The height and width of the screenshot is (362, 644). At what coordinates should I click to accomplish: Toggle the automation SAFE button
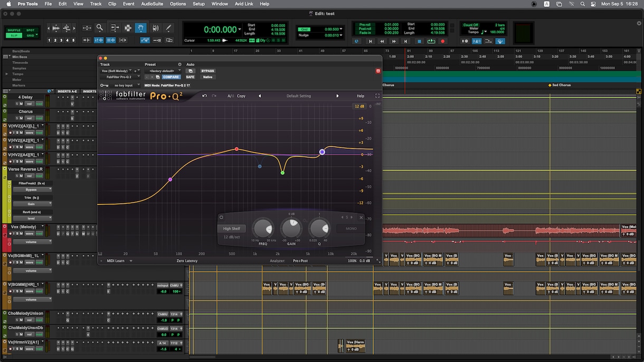coord(190,77)
